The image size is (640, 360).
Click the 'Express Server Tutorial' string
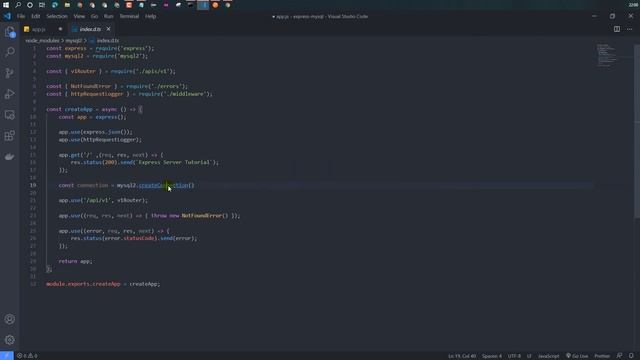tap(174, 162)
